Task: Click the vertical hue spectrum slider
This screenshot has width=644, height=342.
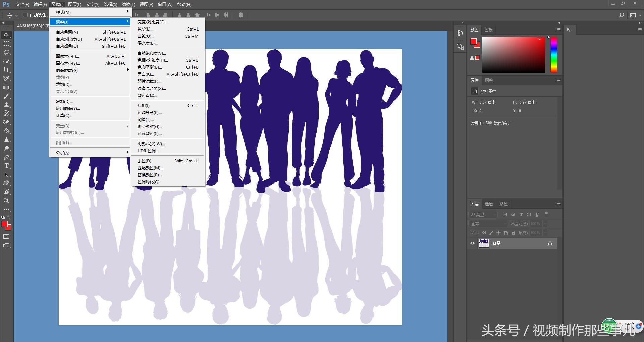Action: click(554, 55)
